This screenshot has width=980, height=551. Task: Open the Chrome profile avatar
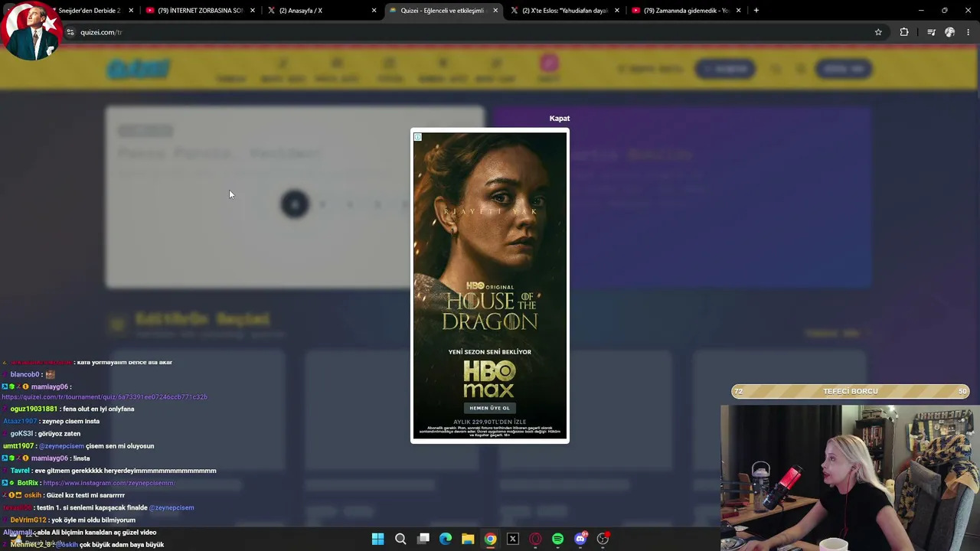pos(950,32)
